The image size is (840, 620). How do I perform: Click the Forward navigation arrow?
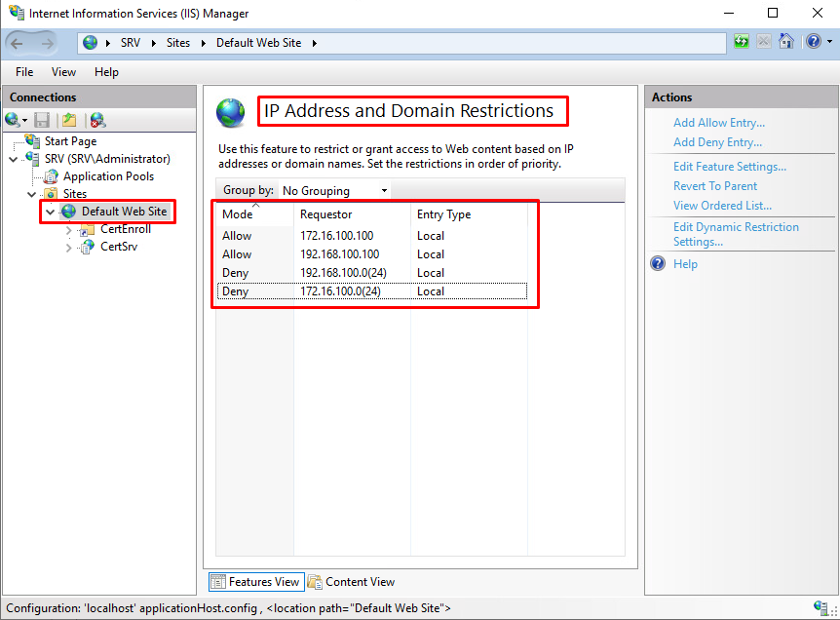(48, 44)
